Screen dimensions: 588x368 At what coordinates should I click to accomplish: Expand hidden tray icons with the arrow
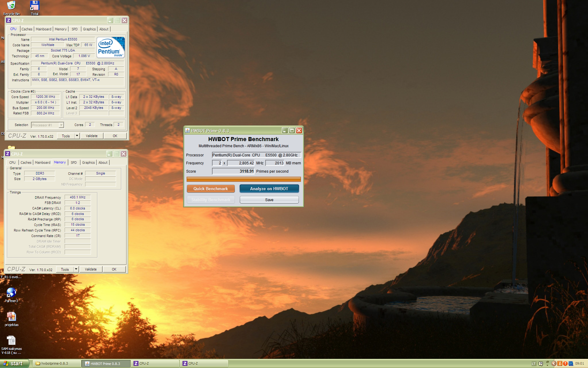pos(554,364)
